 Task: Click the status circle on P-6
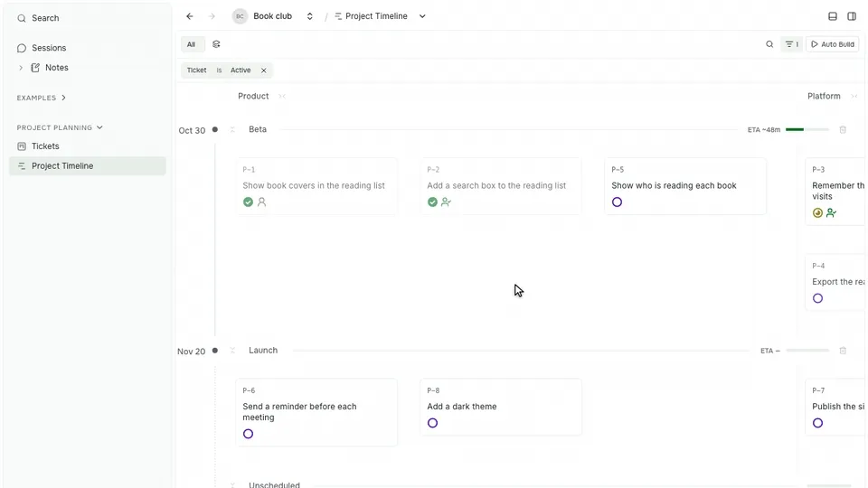pyautogui.click(x=248, y=434)
